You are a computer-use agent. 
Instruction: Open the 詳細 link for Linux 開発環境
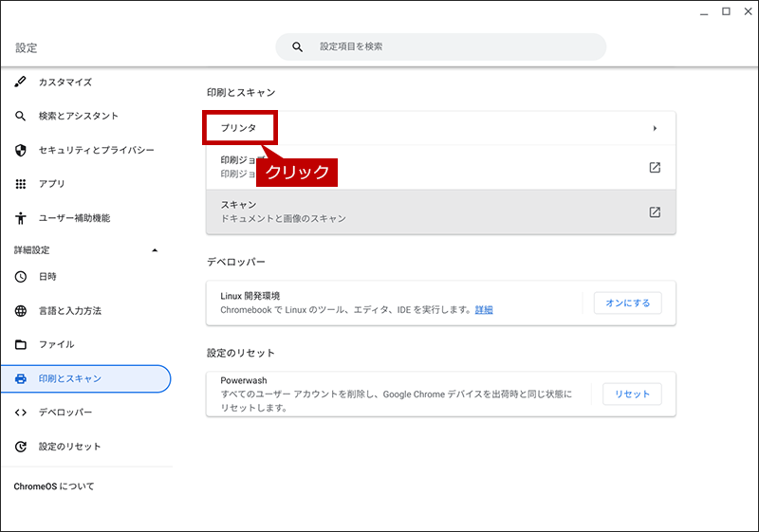(x=484, y=310)
